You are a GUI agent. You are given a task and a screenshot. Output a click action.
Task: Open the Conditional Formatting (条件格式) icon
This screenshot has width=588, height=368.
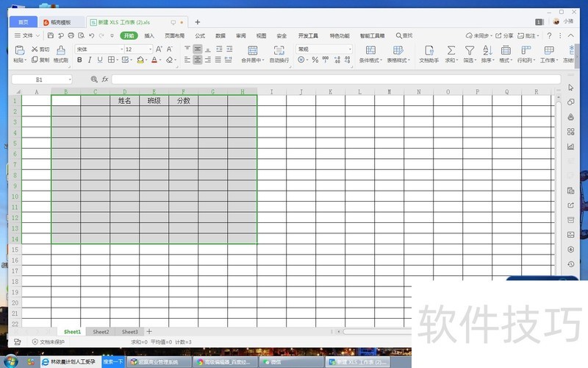(369, 50)
